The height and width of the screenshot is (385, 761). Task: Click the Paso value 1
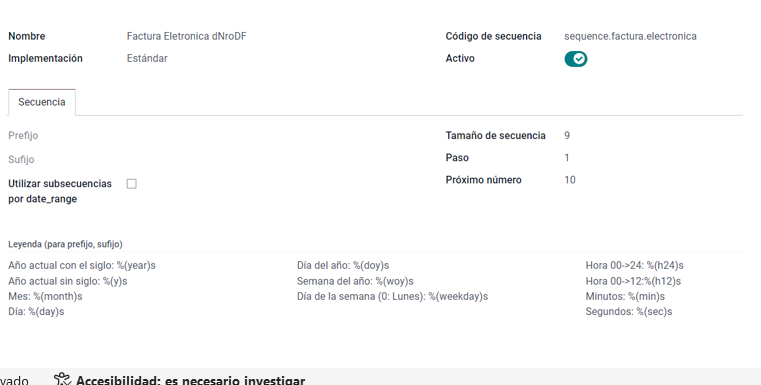pos(567,158)
